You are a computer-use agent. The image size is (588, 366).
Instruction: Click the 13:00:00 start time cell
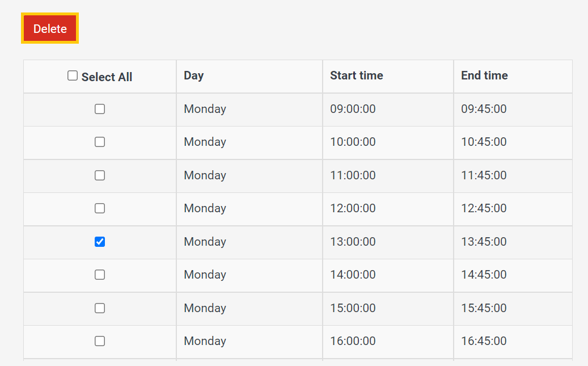click(353, 242)
